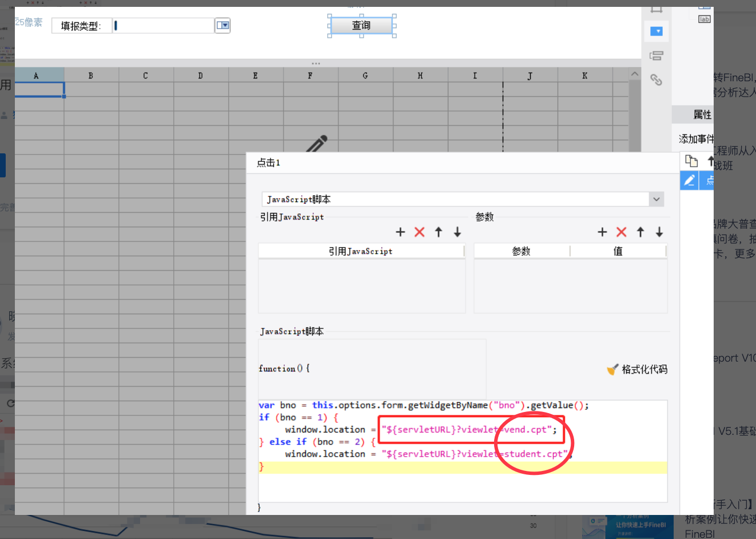This screenshot has width=756, height=539.
Task: Select column I header
Action: [475, 76]
